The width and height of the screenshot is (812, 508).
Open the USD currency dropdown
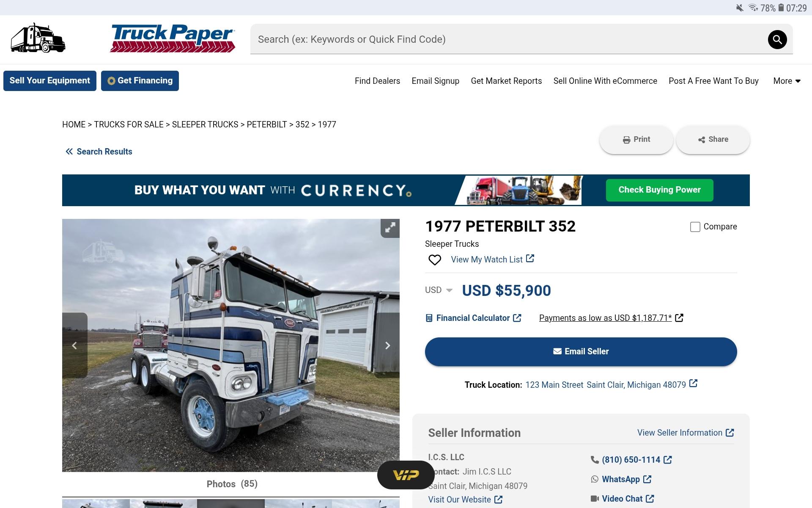(439, 290)
